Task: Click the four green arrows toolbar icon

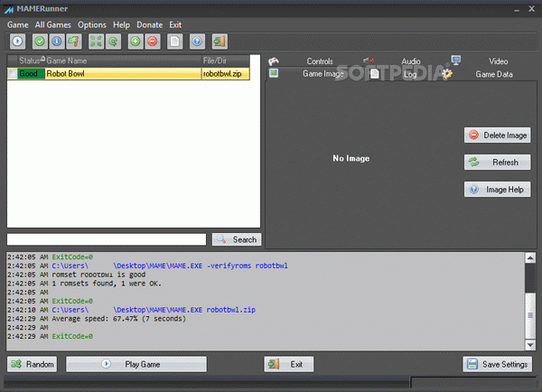Action: point(96,42)
